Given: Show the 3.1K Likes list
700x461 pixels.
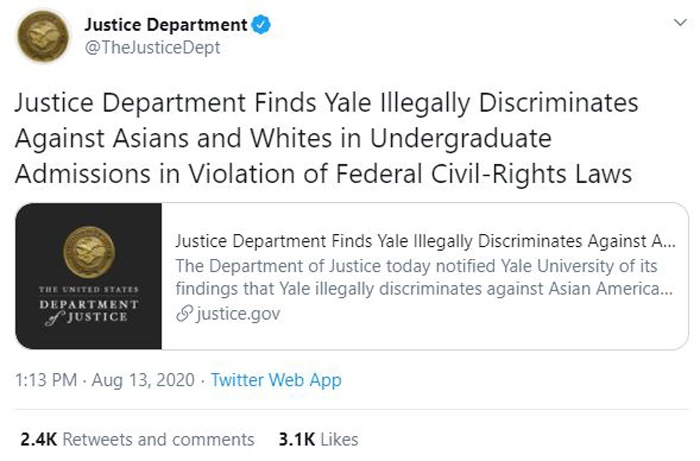Looking at the screenshot, I should click(318, 440).
